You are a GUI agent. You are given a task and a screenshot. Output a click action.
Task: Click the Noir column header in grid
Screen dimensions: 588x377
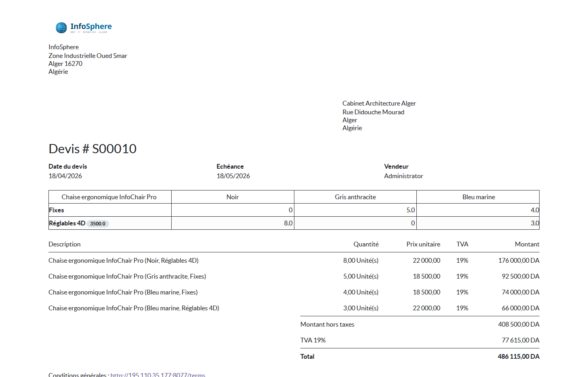[x=232, y=197]
